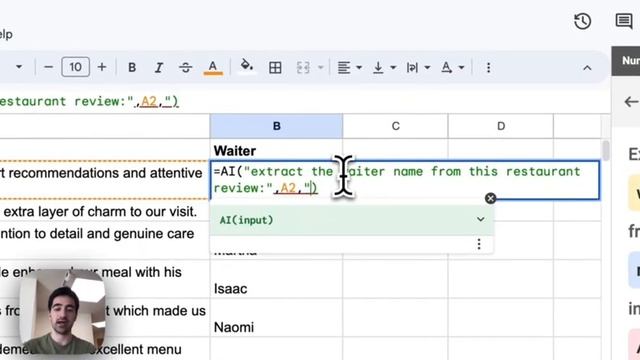Select review cell about charm to our visit
The image size is (640, 360).
pyautogui.click(x=104, y=211)
